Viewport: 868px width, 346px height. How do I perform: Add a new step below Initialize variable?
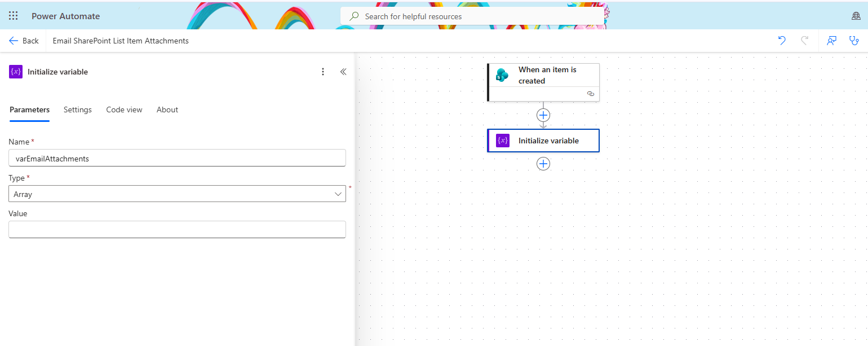[543, 164]
